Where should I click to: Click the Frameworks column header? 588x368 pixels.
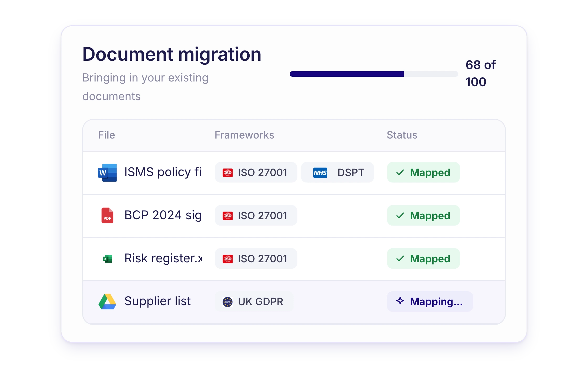click(244, 135)
